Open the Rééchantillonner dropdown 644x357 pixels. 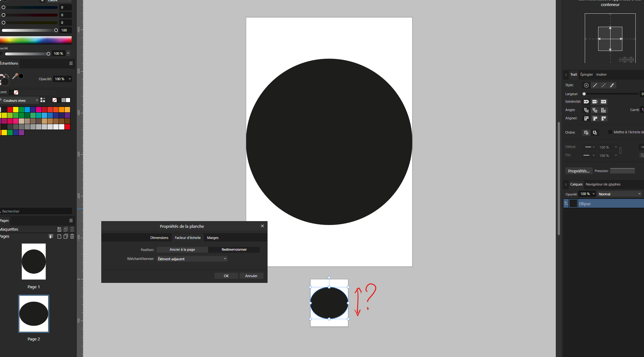192,259
